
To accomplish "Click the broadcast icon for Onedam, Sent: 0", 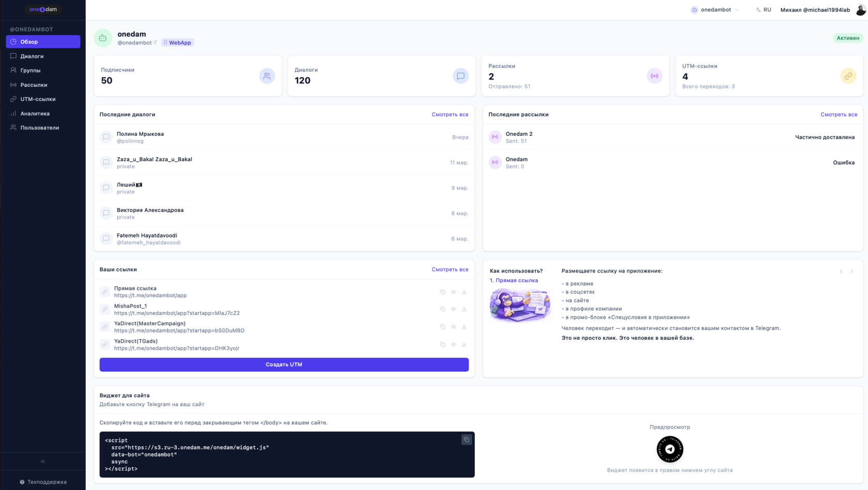I will click(x=495, y=163).
